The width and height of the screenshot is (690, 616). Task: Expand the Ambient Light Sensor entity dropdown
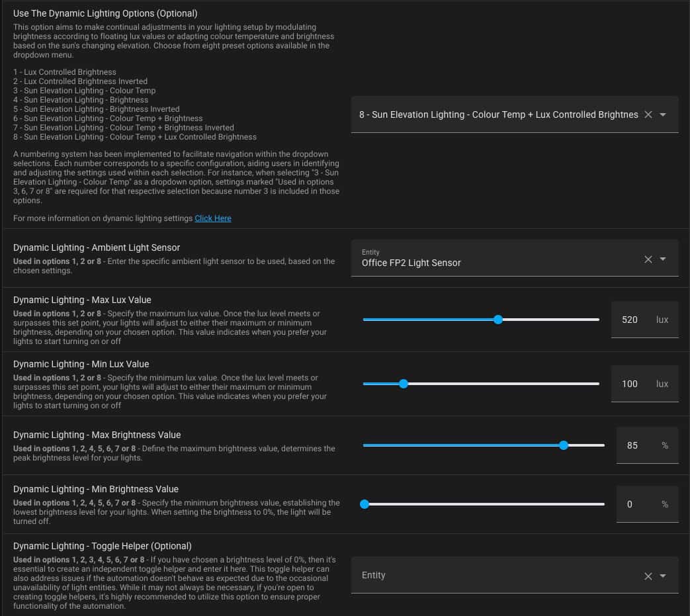[663, 259]
